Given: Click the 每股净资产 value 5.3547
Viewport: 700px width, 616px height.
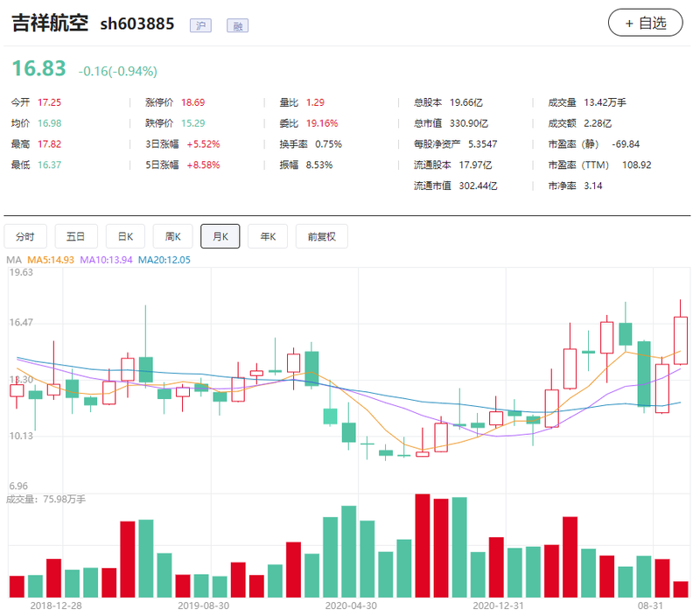Looking at the screenshot, I should [x=483, y=144].
